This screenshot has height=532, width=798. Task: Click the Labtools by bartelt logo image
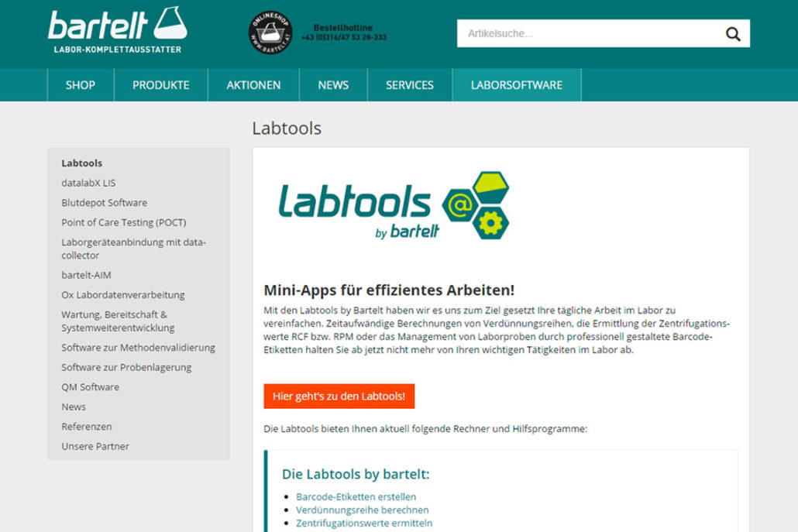(x=394, y=205)
